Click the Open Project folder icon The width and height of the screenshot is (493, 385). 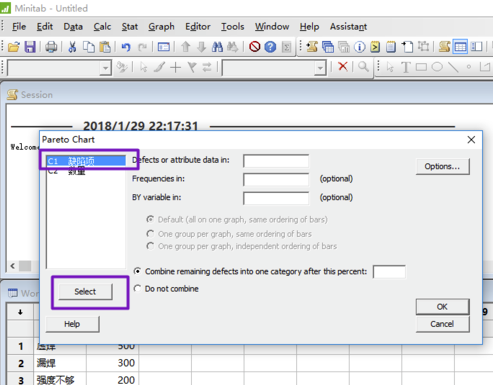(x=14, y=47)
